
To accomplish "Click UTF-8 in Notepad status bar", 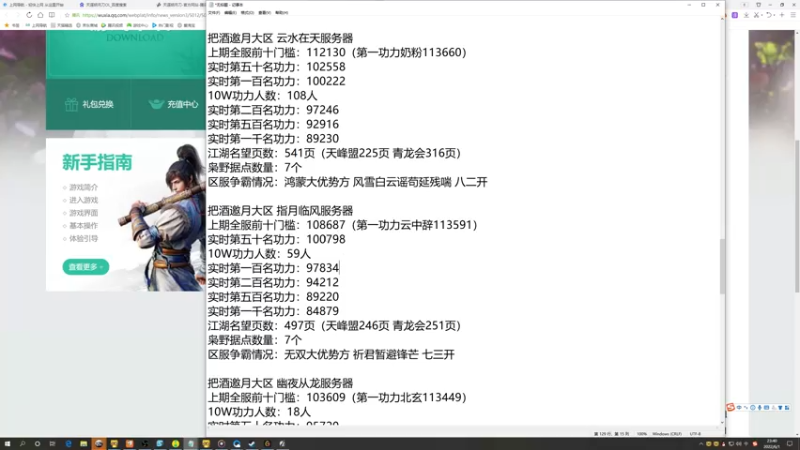I will [695, 434].
